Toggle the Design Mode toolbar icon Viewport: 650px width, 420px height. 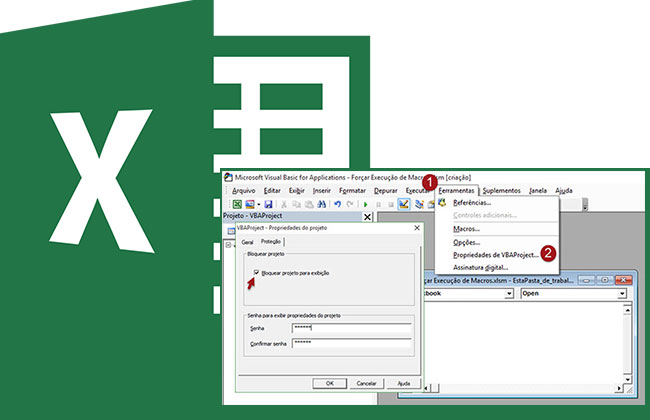coord(404,204)
